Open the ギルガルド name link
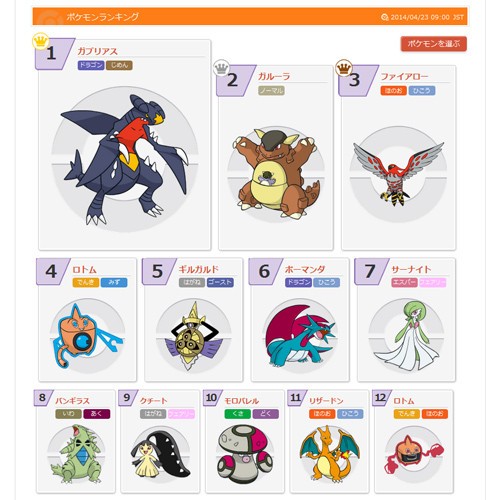Screen dimensions: 500x500 (198, 269)
